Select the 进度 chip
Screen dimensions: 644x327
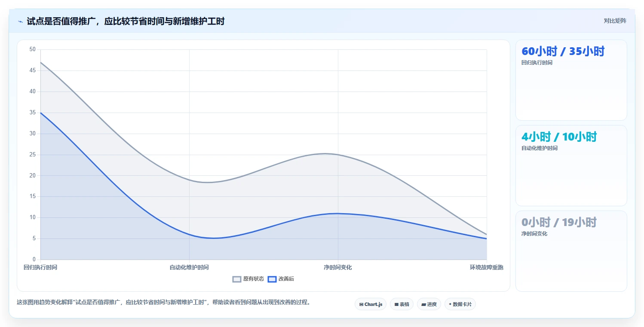pyautogui.click(x=429, y=304)
